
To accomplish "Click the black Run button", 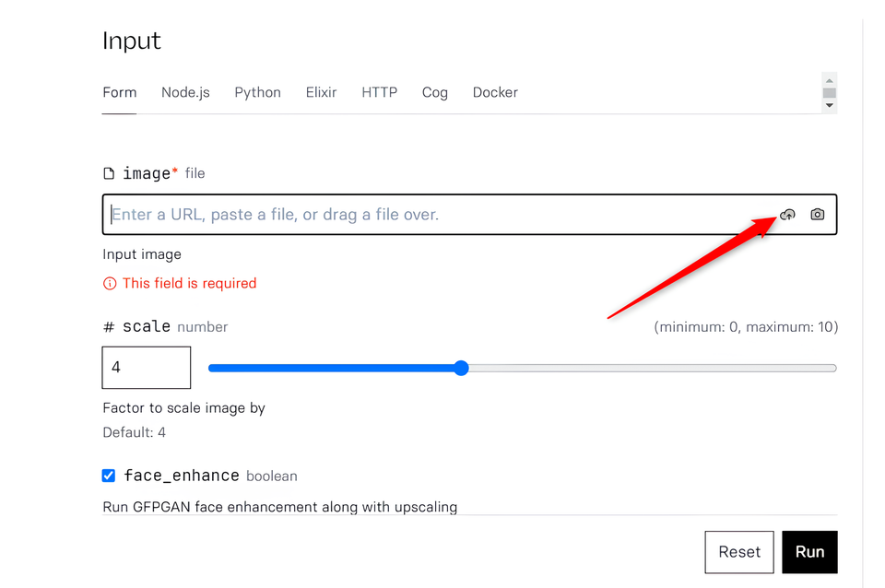I will point(810,552).
